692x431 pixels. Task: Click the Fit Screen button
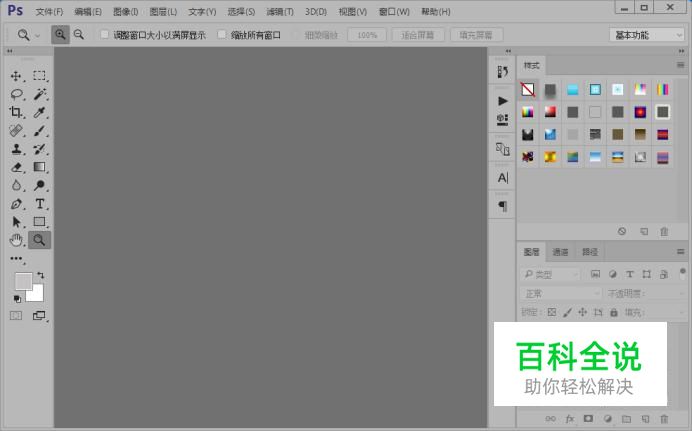(417, 35)
